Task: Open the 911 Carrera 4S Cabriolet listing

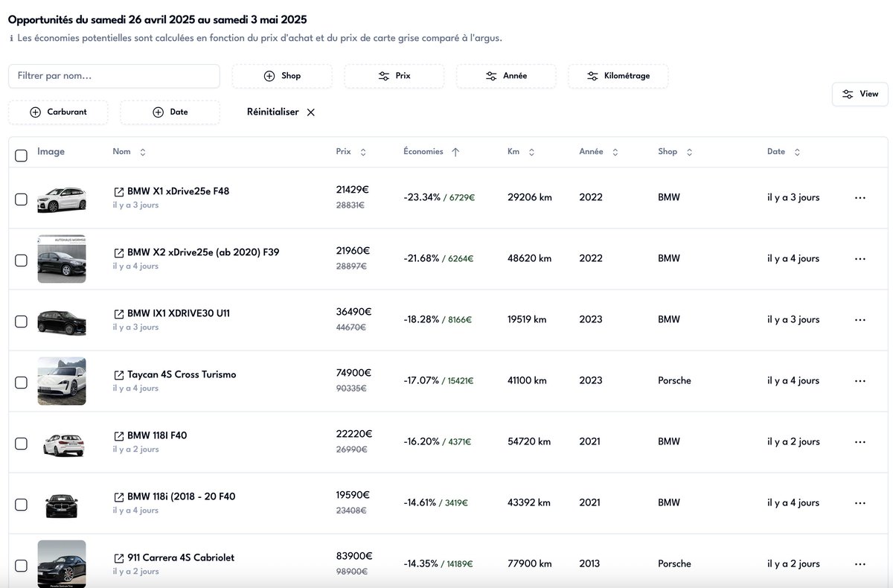Action: tap(181, 557)
